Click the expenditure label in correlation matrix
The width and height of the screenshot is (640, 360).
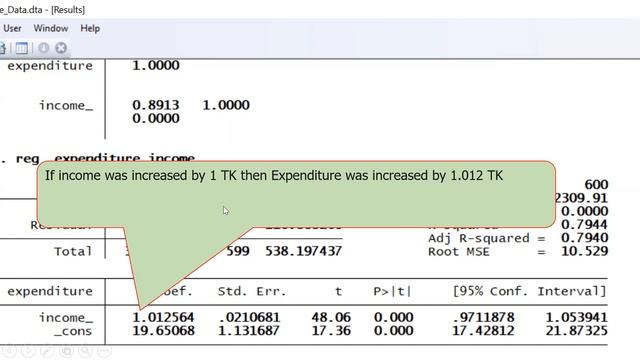click(x=50, y=66)
